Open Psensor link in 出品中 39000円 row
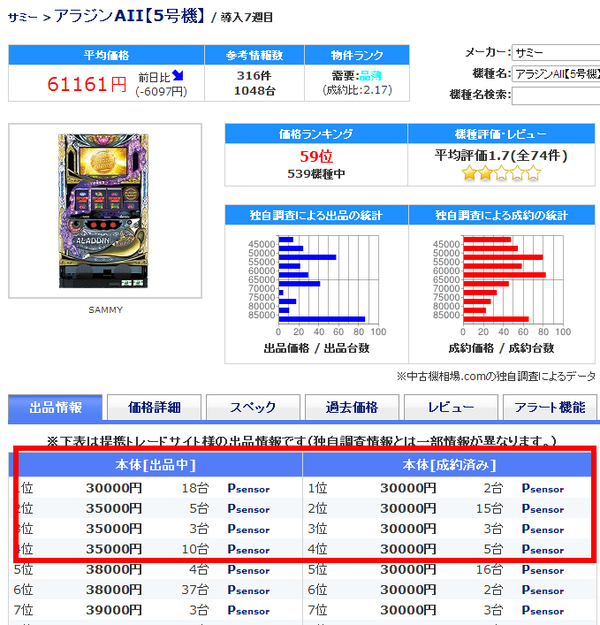Screen dimensions: 600x625 coord(248,610)
